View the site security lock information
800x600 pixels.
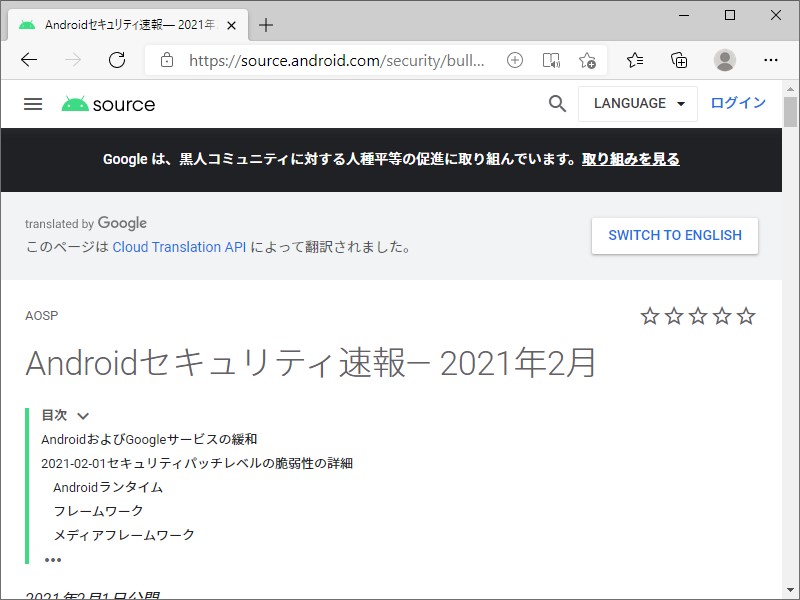(166, 59)
